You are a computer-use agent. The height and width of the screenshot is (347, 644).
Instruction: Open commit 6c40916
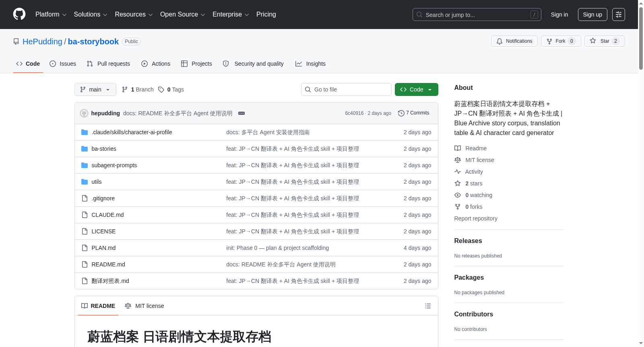click(x=354, y=113)
